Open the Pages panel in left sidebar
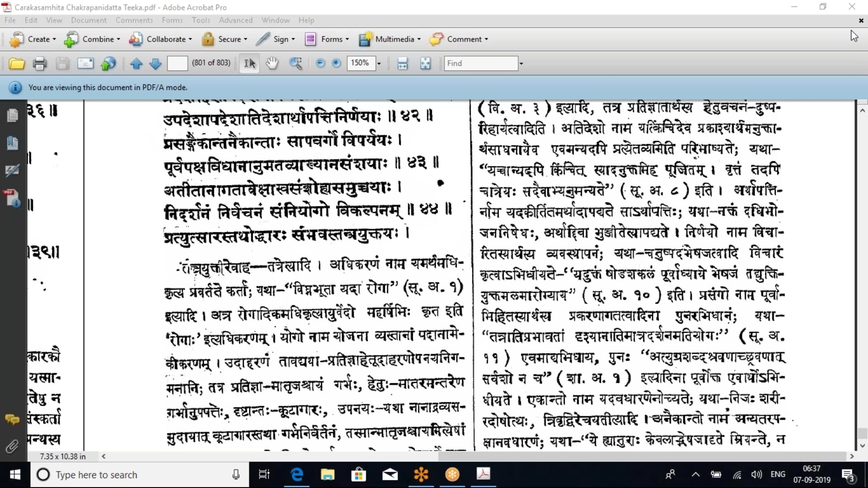 tap(12, 116)
